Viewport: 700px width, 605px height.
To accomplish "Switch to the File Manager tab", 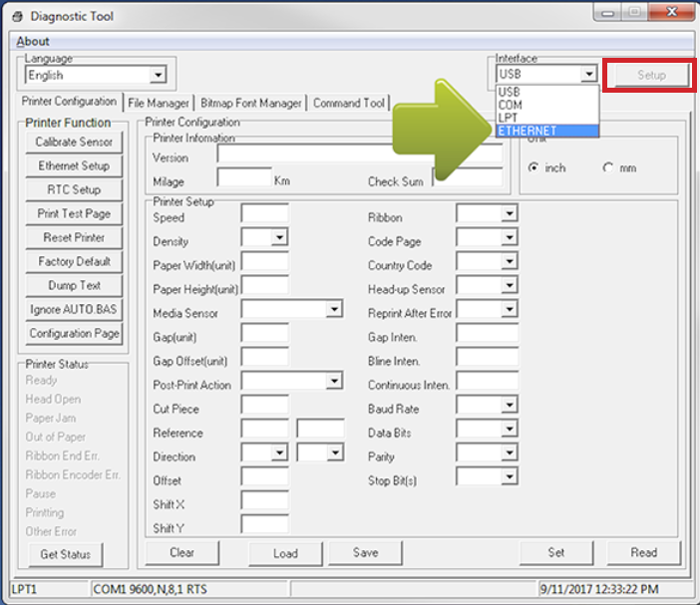I will [x=159, y=103].
